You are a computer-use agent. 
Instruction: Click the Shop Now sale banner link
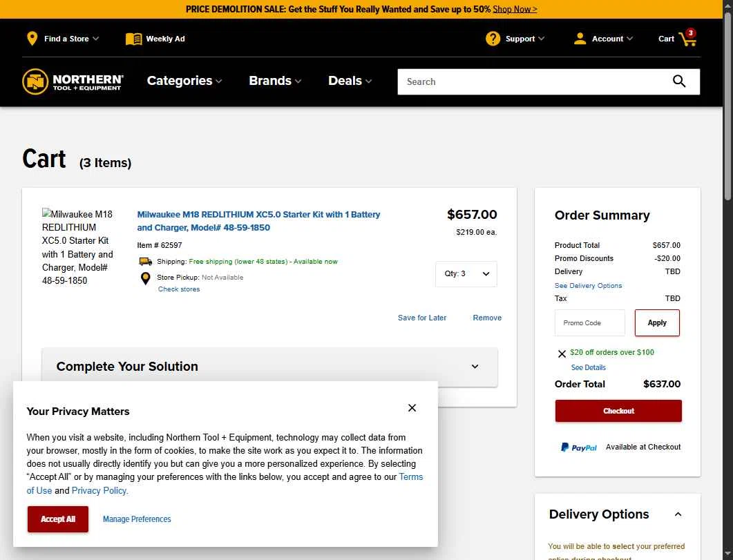[515, 10]
